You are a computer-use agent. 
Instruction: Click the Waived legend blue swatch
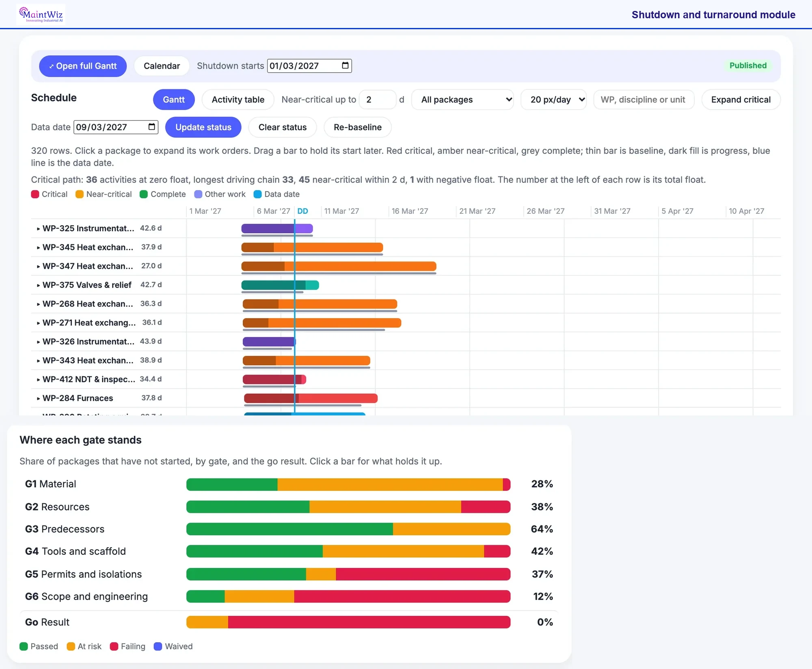pyautogui.click(x=158, y=646)
